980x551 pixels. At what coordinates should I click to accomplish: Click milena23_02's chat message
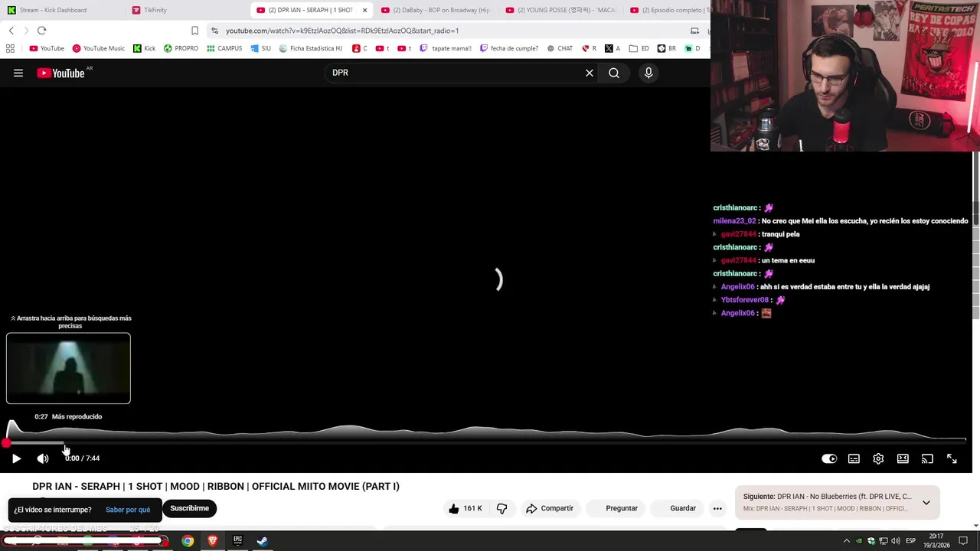pos(841,221)
